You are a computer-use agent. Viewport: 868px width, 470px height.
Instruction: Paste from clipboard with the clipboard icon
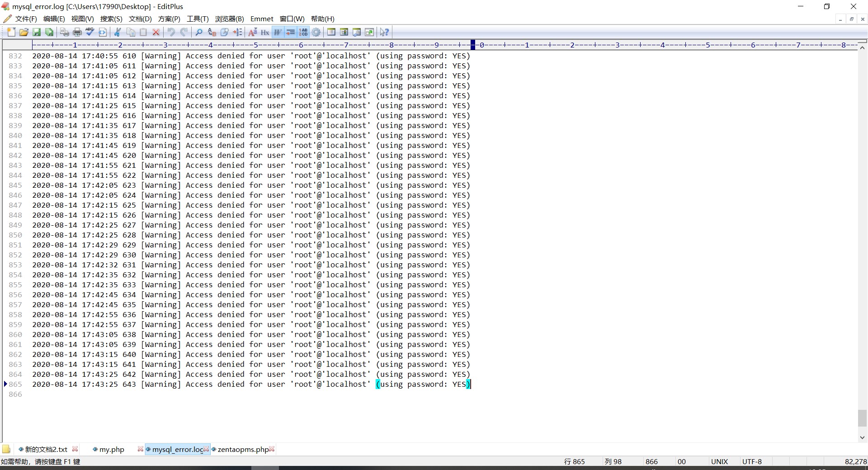(x=143, y=32)
